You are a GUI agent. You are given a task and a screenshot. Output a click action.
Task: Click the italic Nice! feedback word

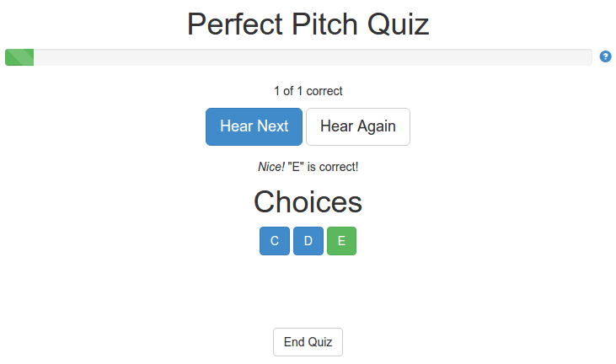click(x=271, y=167)
